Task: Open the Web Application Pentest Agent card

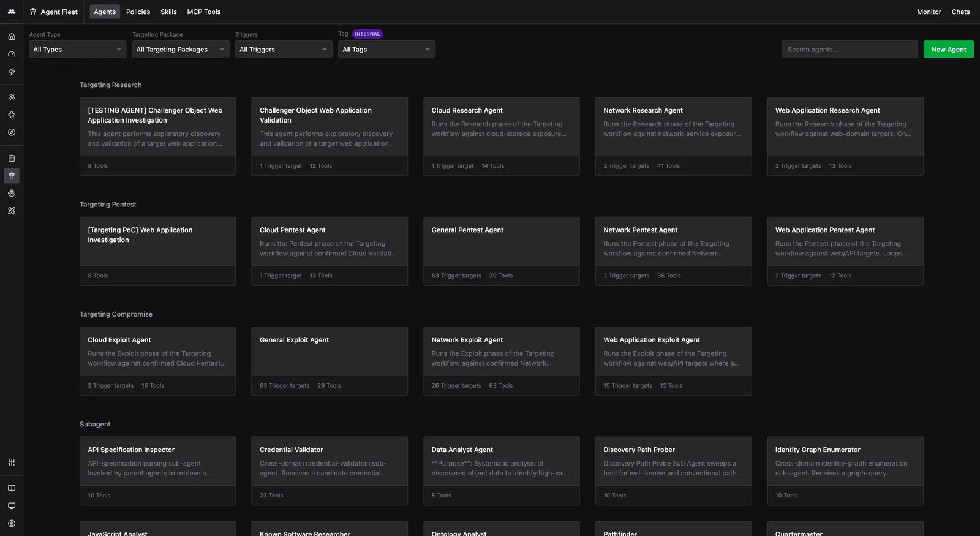Action: click(845, 251)
